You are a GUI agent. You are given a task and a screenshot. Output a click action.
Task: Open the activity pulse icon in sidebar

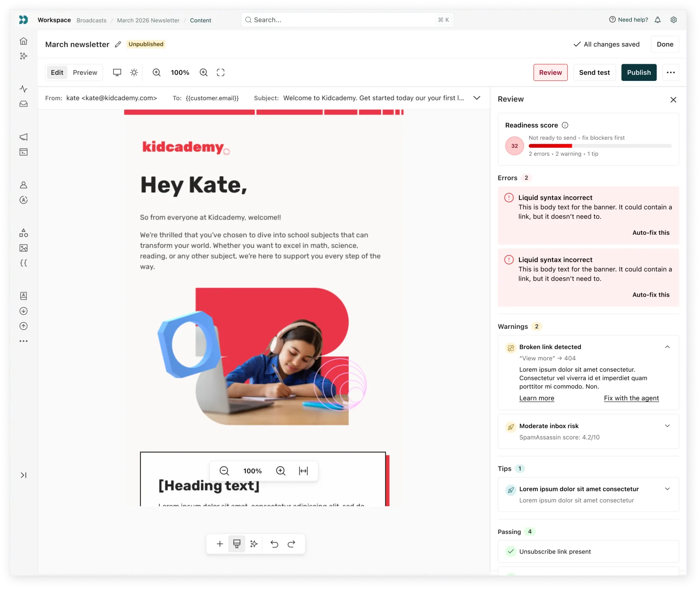pyautogui.click(x=24, y=89)
